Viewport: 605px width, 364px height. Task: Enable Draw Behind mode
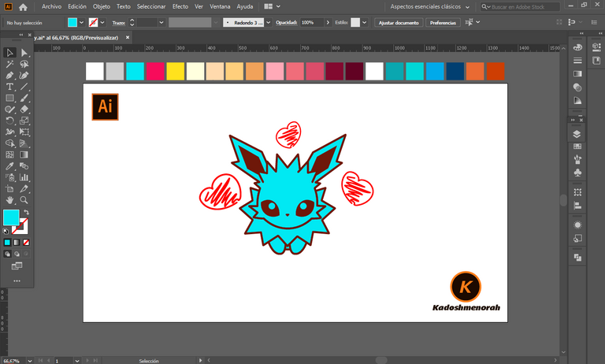[17, 254]
